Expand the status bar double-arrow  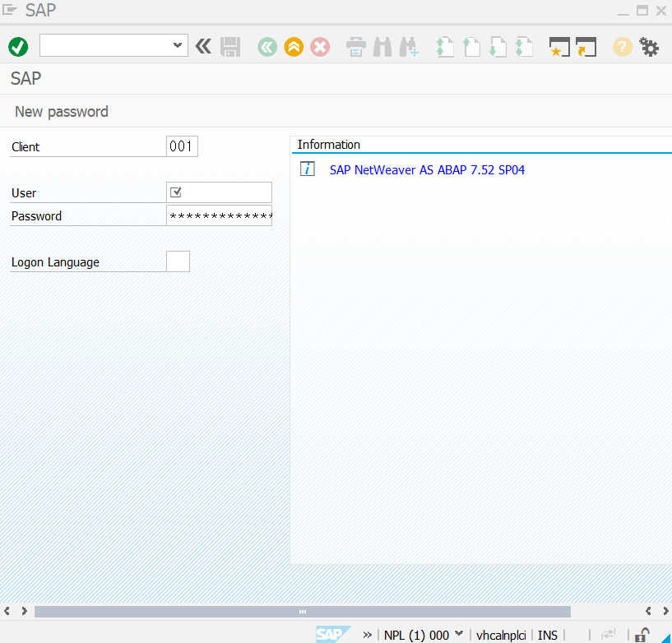tap(368, 635)
